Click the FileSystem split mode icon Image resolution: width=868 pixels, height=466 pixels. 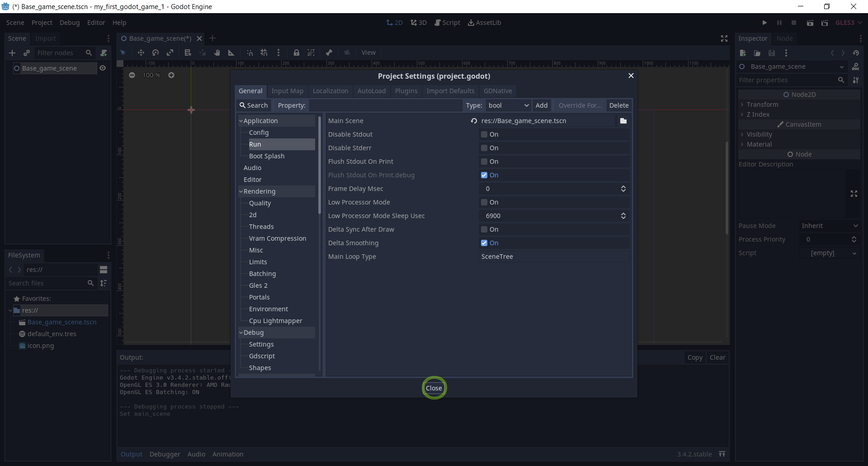[x=104, y=270]
